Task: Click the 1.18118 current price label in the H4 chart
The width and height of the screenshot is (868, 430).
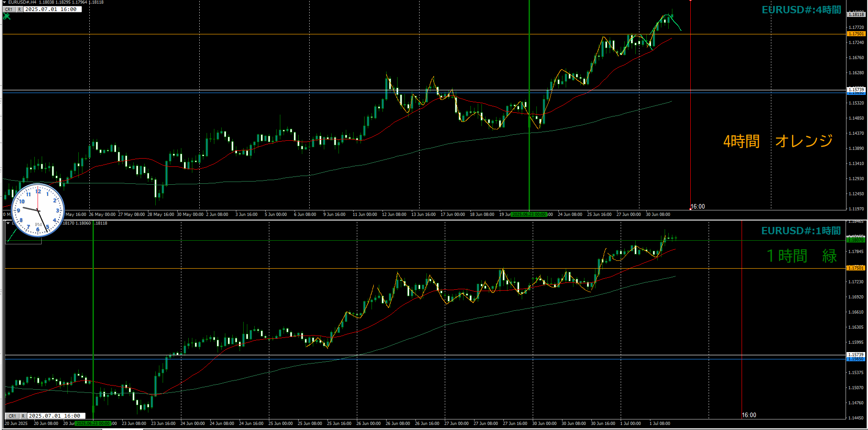Action: [856, 14]
